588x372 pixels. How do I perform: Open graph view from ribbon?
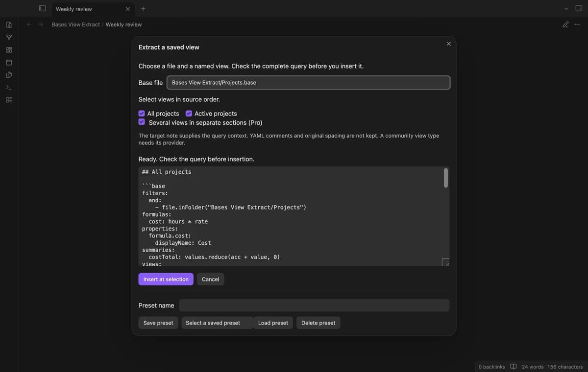[x=9, y=37]
